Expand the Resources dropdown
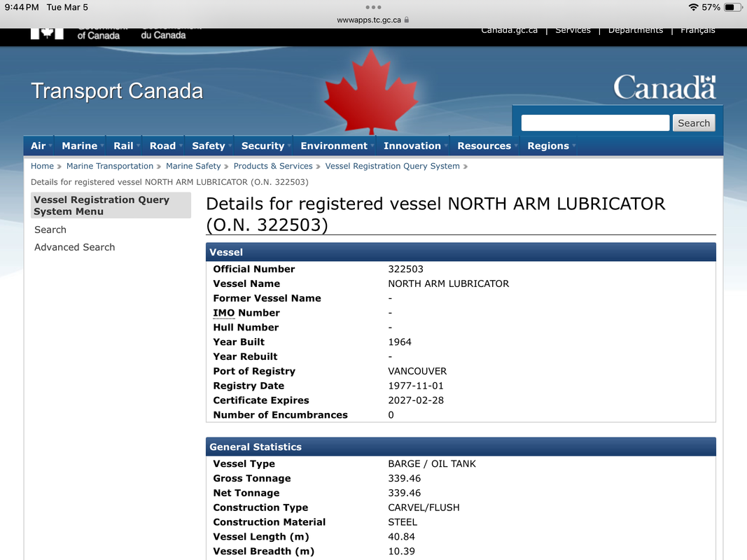The image size is (747, 560). [485, 146]
